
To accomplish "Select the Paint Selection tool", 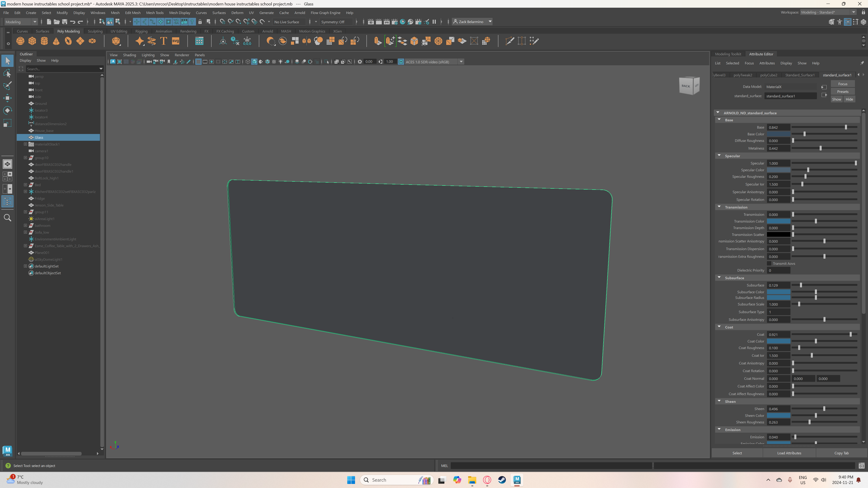I will [x=7, y=86].
